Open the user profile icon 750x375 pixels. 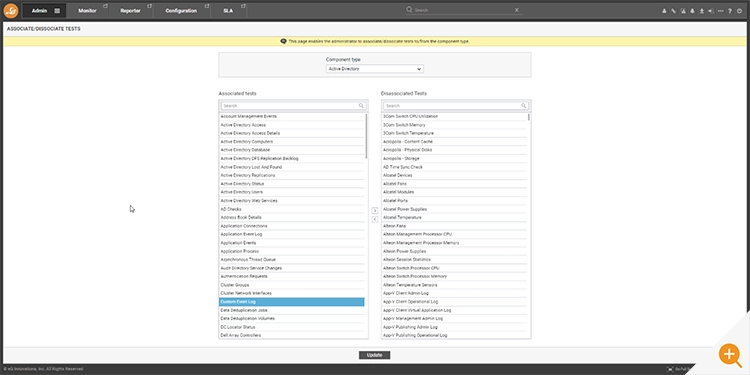tap(664, 11)
